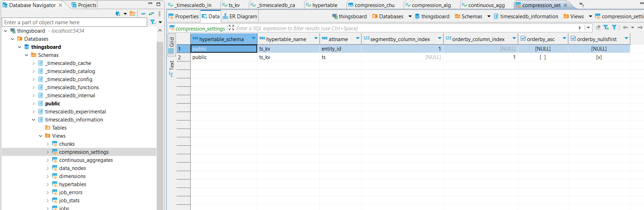Toggle orderby_asc value in row 2
644x210 pixels.
(542, 57)
